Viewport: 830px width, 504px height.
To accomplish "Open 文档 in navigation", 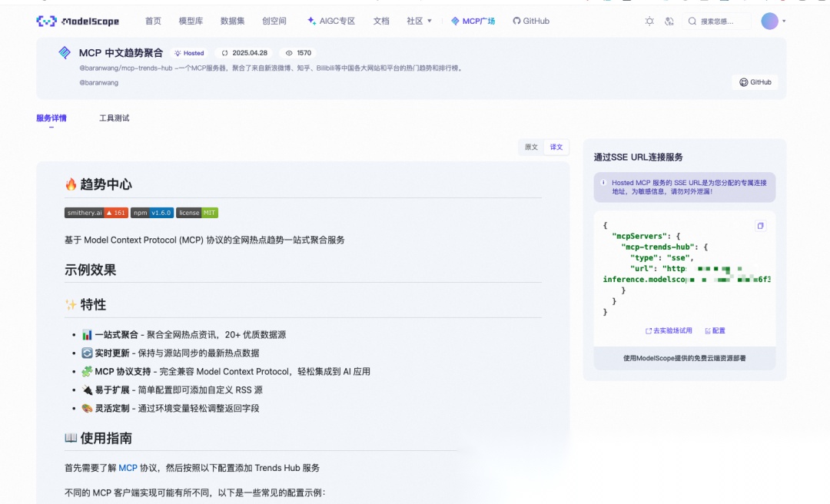I will (381, 22).
